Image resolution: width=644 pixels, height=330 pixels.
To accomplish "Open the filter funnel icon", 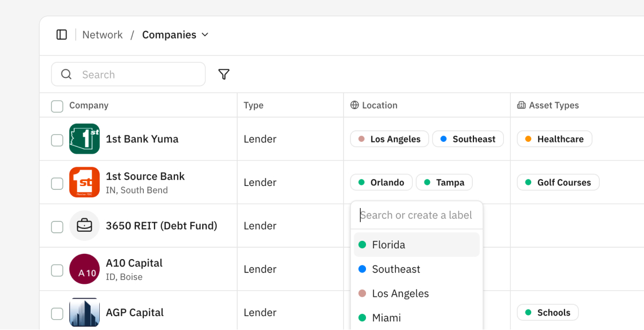I will click(224, 75).
